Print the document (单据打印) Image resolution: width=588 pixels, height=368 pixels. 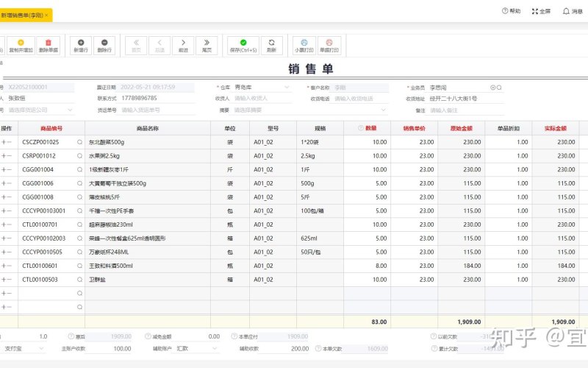pos(329,46)
